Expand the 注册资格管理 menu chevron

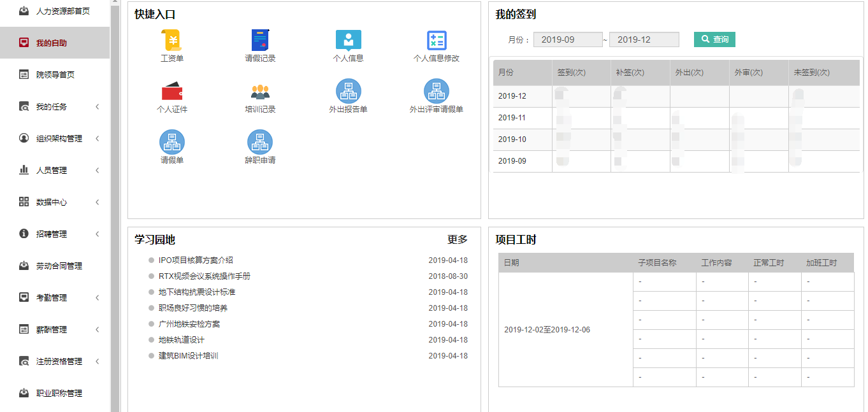tap(98, 361)
